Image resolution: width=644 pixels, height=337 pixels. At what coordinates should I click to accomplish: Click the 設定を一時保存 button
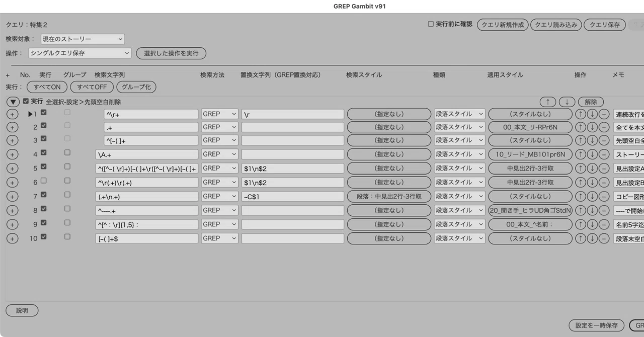pos(597,325)
